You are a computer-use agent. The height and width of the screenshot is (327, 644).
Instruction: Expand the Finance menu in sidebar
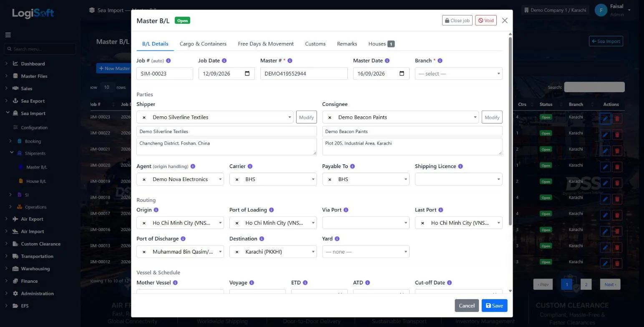[29, 281]
